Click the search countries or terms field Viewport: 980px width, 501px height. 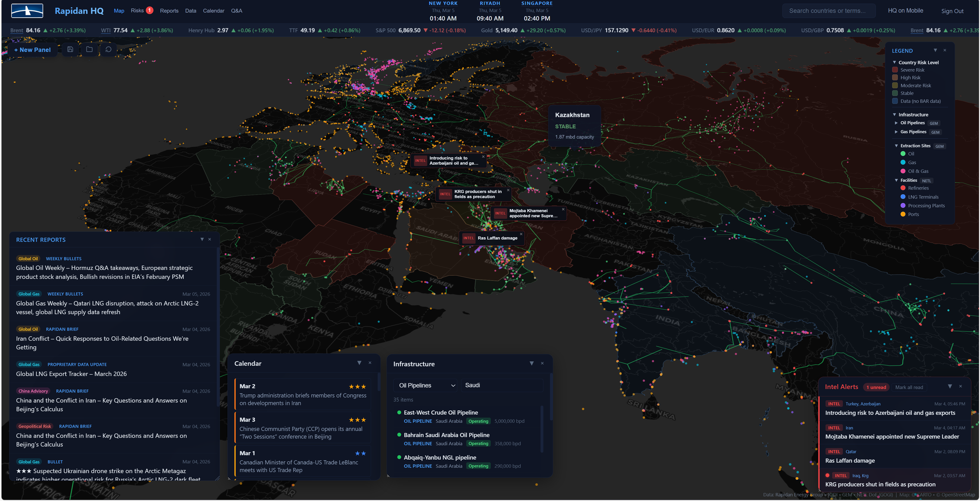(829, 11)
